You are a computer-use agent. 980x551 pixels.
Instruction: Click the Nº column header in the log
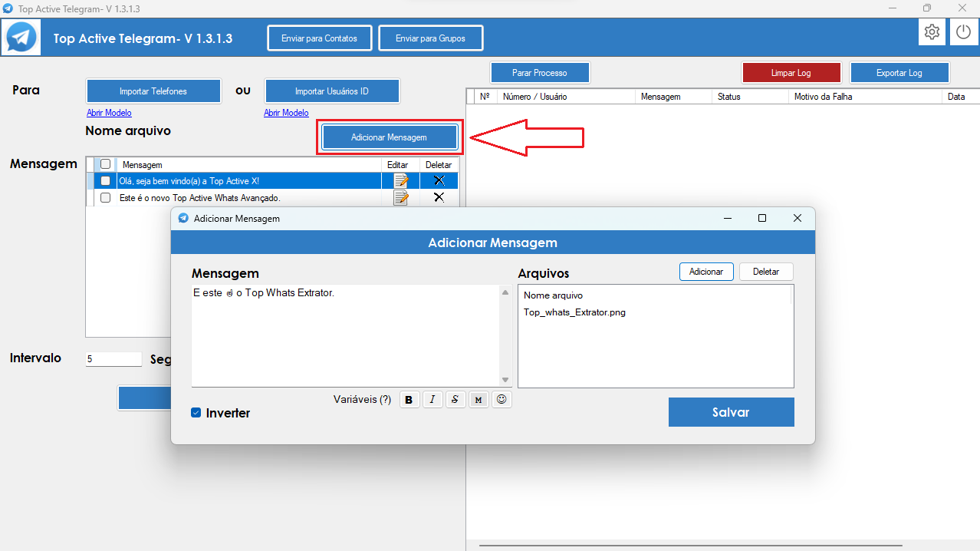pos(485,97)
